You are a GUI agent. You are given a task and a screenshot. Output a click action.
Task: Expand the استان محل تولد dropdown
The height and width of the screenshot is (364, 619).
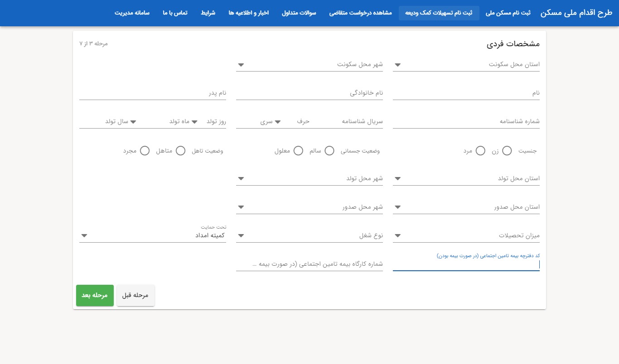[466, 179]
